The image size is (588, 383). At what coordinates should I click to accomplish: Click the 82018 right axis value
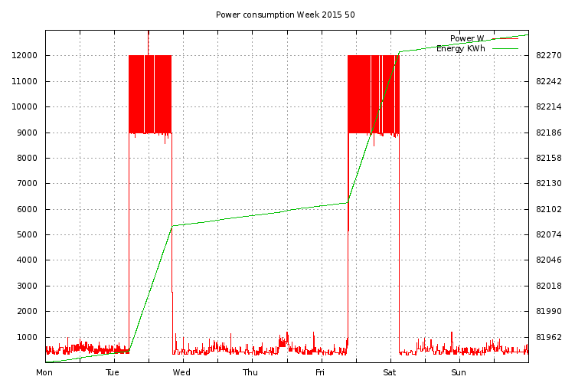click(x=549, y=286)
